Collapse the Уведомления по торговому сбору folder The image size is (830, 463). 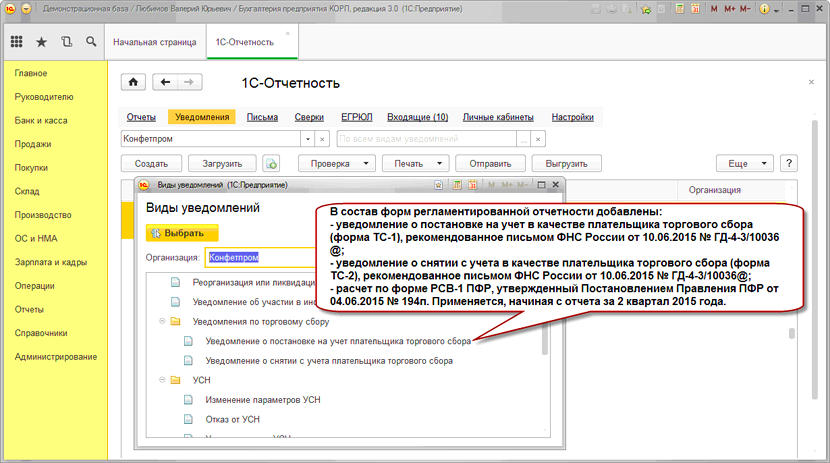[x=163, y=322]
